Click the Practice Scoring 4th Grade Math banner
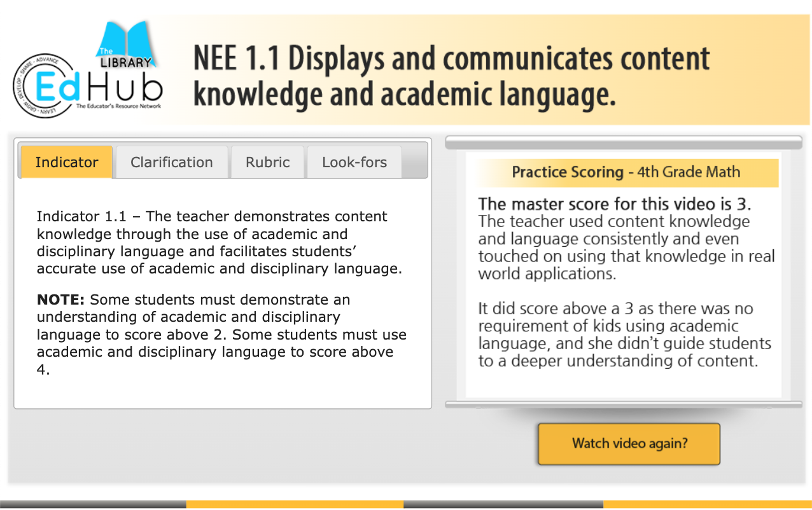Viewport: 812px width, 510px height. pos(626,172)
